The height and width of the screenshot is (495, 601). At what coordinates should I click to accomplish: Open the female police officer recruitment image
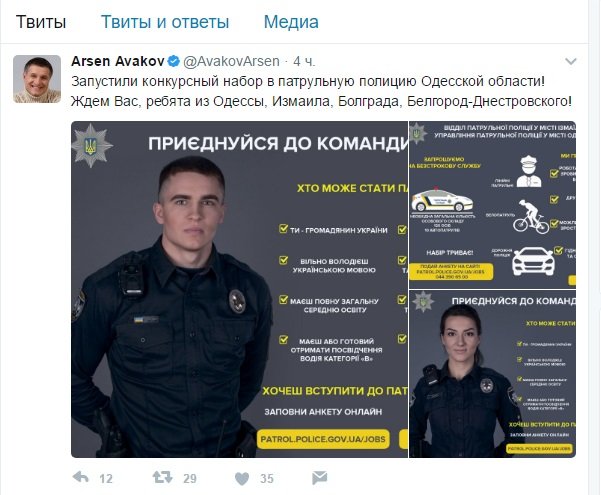[x=493, y=374]
